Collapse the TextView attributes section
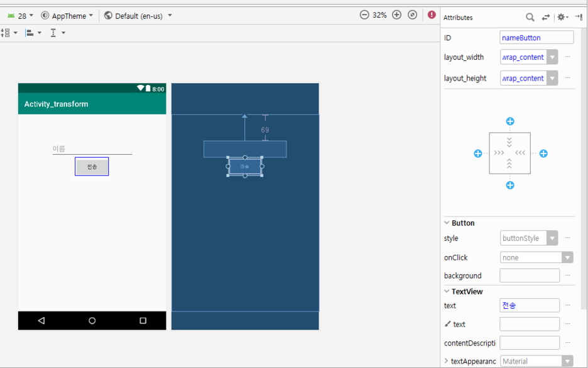The image size is (588, 368). tap(447, 291)
